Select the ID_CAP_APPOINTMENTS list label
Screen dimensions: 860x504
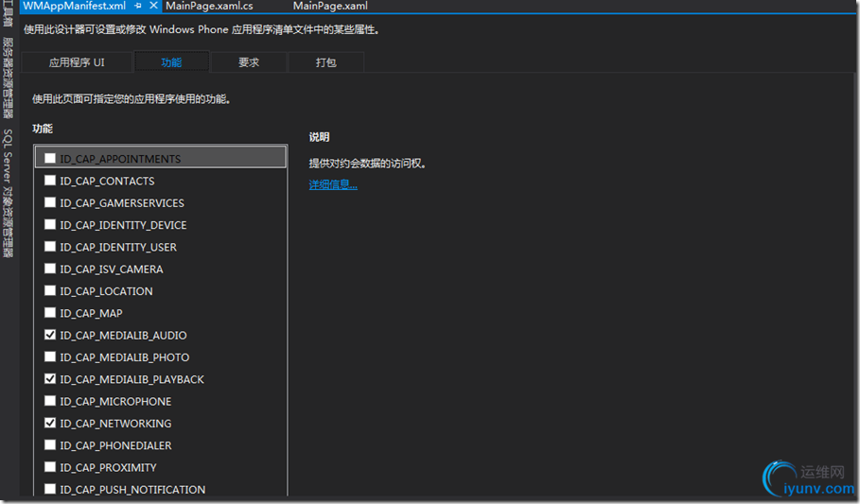click(x=120, y=159)
